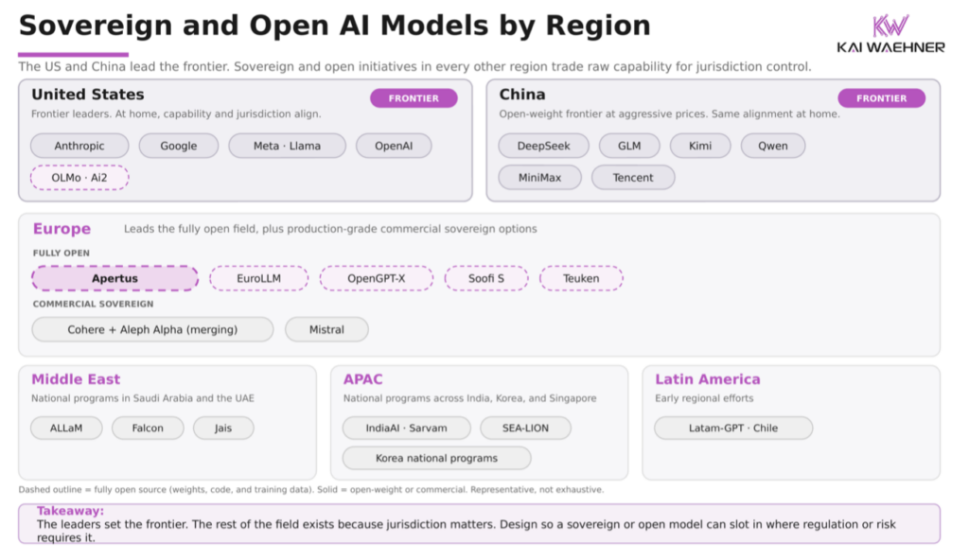Image resolution: width=969 pixels, height=560 pixels.
Task: Click the Soofi S pill
Action: pyautogui.click(x=486, y=278)
